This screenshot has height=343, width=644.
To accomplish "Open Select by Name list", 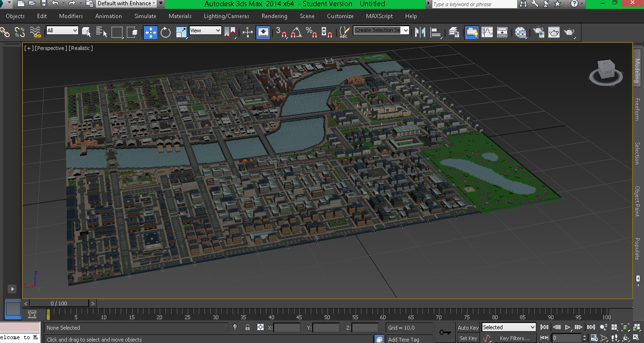I will click(x=102, y=32).
